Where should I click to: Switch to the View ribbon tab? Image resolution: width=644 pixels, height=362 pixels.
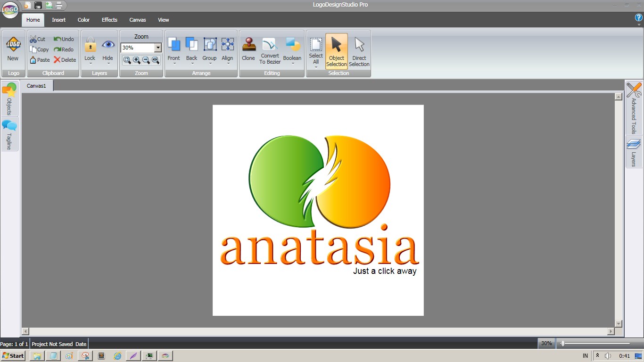coord(164,20)
